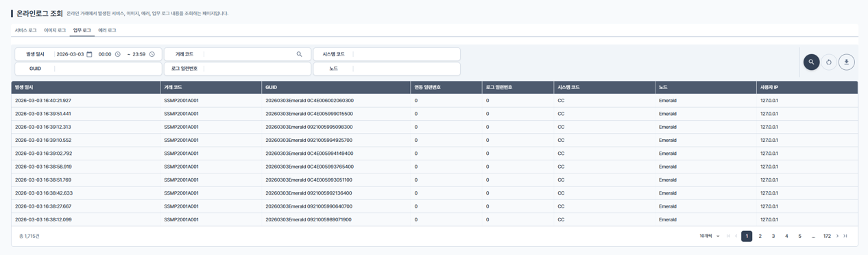Viewport: 868px width, 255px height.
Task: Click the 로그 일련번호 column header
Action: click(518, 87)
